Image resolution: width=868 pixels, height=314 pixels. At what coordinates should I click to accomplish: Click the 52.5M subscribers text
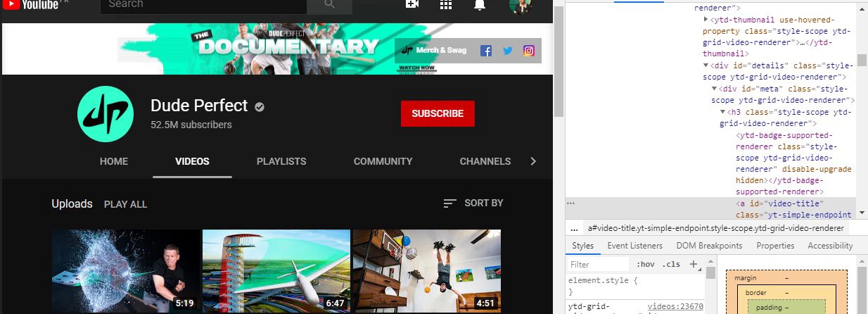point(191,125)
